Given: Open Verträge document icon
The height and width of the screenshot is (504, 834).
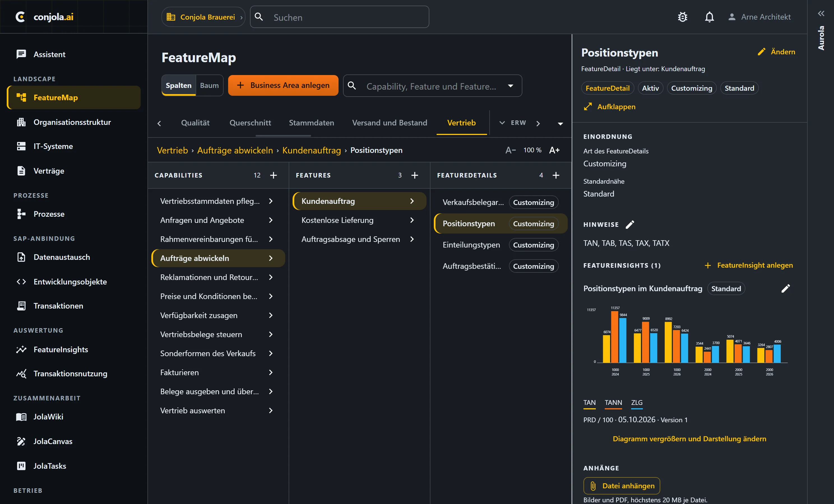Looking at the screenshot, I should click(21, 171).
